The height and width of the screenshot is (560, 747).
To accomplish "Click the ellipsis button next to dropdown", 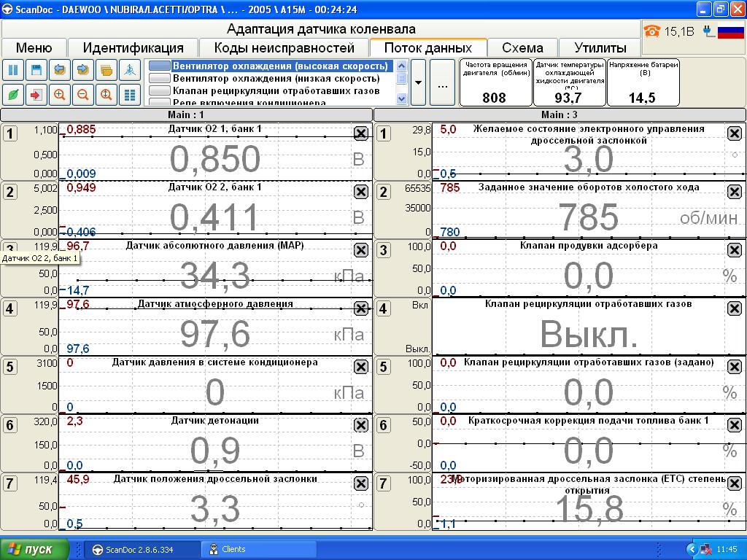I will [442, 82].
